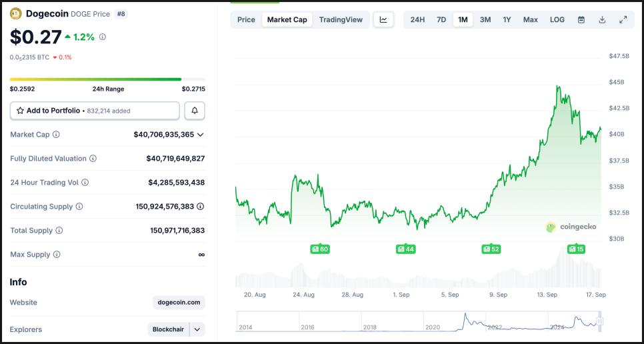Image resolution: width=644 pixels, height=344 pixels.
Task: Show Fully Diluted Valuation info icon
Action: tap(93, 159)
